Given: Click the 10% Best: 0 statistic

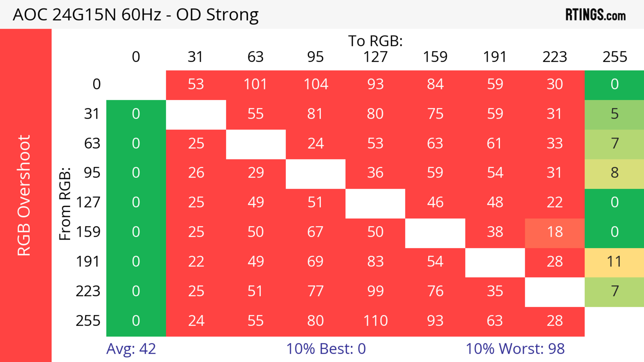Looking at the screenshot, I should click(326, 349).
